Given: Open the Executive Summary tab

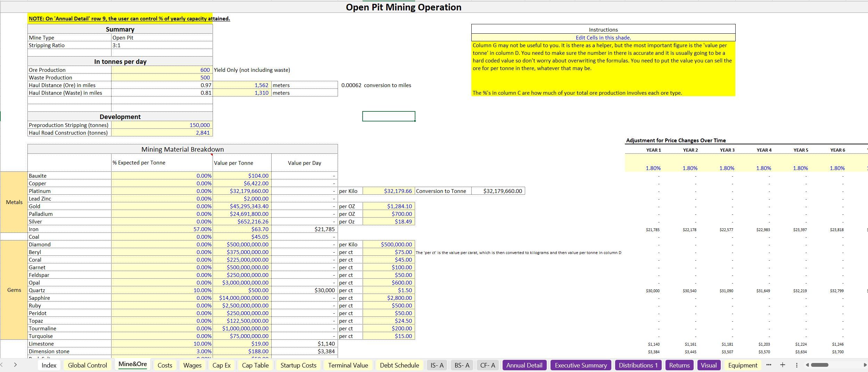Looking at the screenshot, I should click(x=580, y=365).
